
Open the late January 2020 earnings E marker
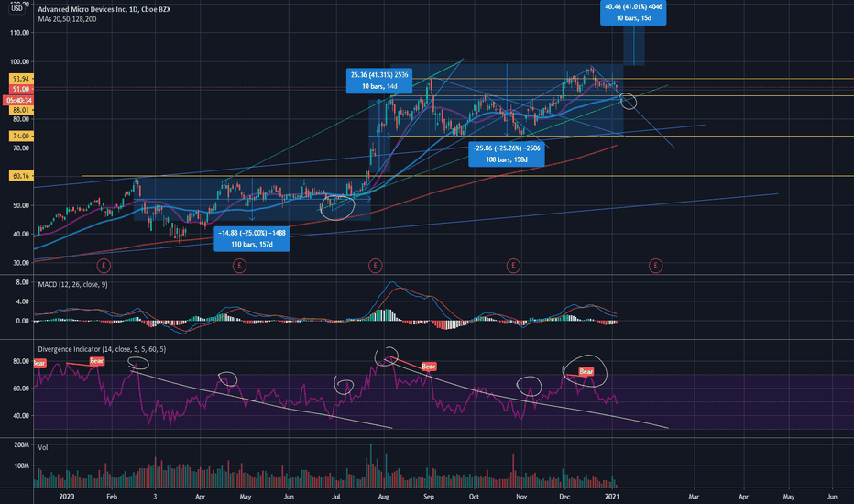click(x=104, y=266)
